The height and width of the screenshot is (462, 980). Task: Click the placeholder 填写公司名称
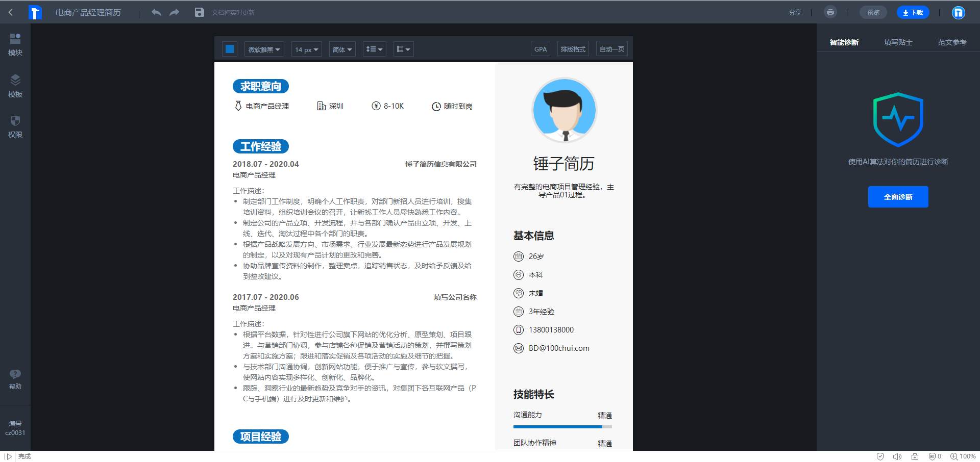point(455,297)
